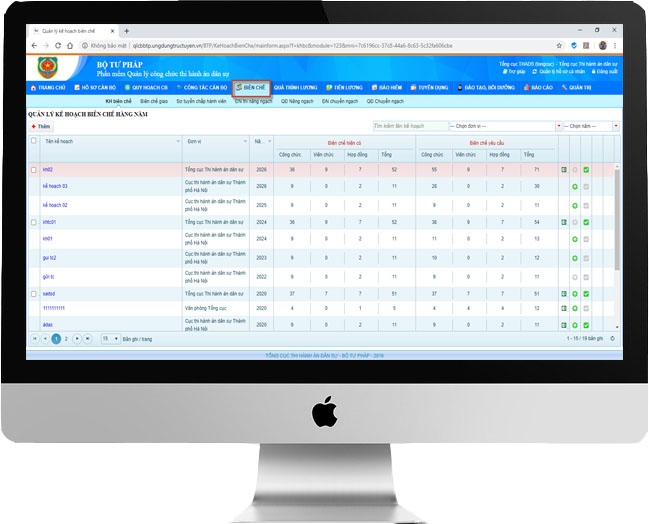The height and width of the screenshot is (524, 649).
Task: Tick the checkbox for the khtt2 row
Action: [34, 170]
